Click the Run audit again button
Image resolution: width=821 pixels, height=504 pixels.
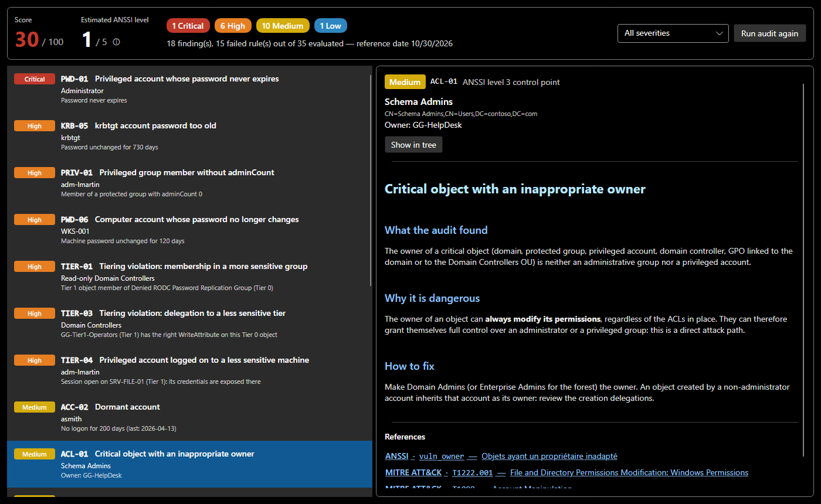coord(769,33)
